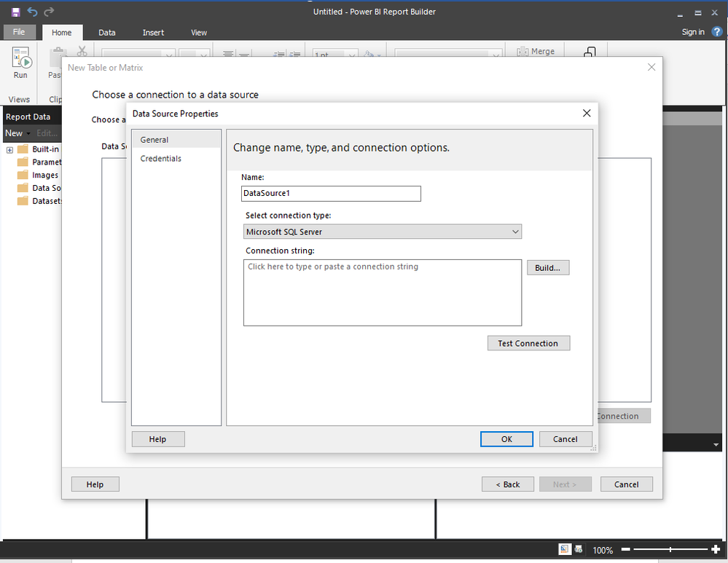Open the Select connection type dropdown
This screenshot has width=728, height=563.
[x=382, y=232]
